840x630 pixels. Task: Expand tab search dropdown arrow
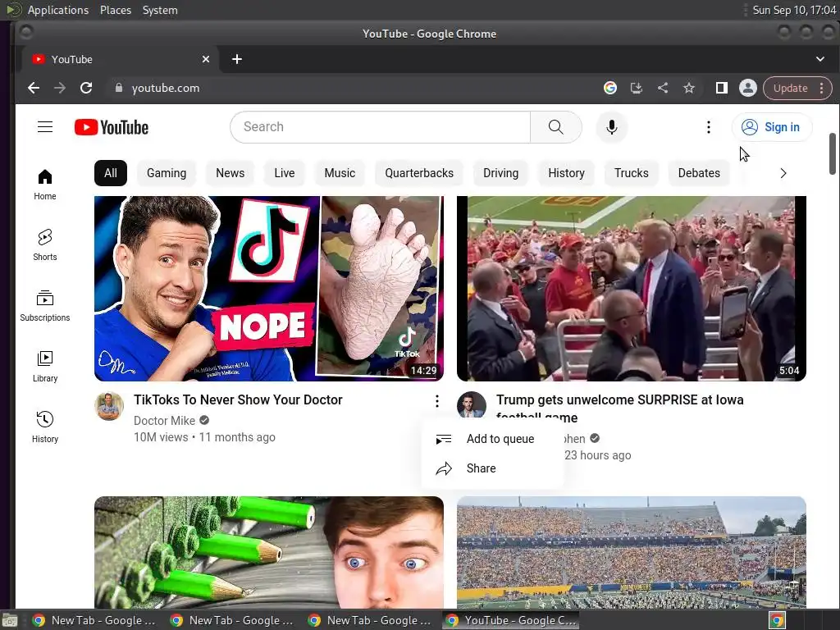(820, 59)
